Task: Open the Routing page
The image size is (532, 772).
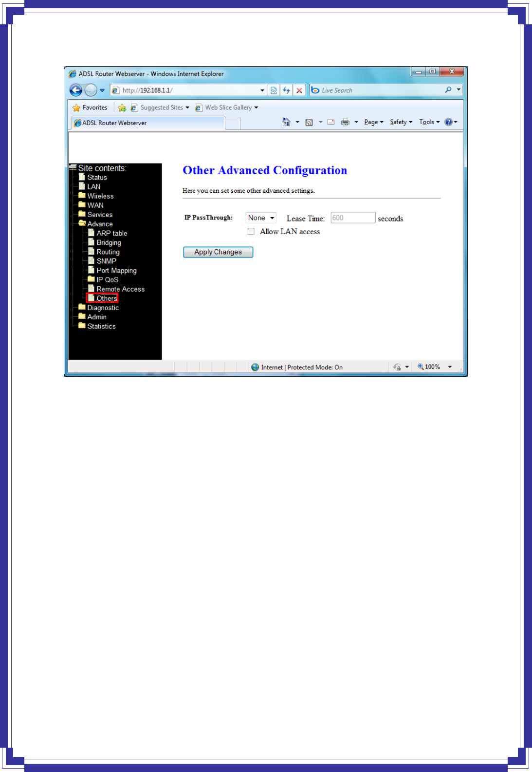Action: [x=108, y=252]
